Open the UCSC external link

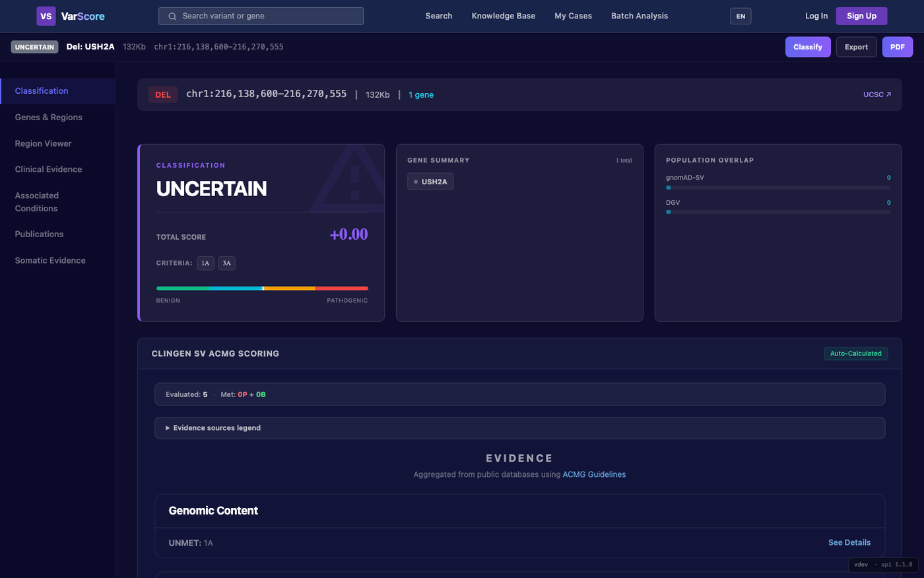(877, 94)
